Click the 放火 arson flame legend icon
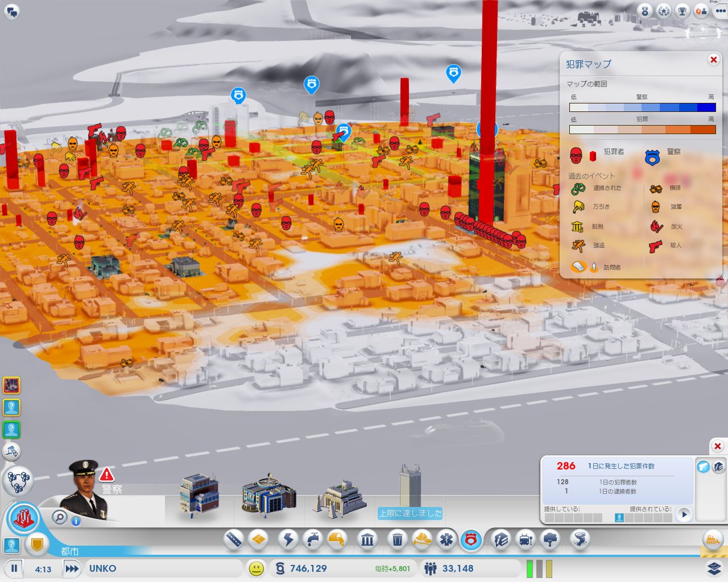Viewport: 728px width, 582px height. (656, 226)
